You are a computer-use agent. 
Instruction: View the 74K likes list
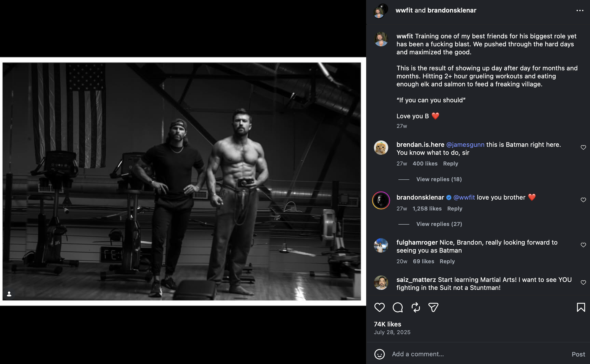point(387,324)
